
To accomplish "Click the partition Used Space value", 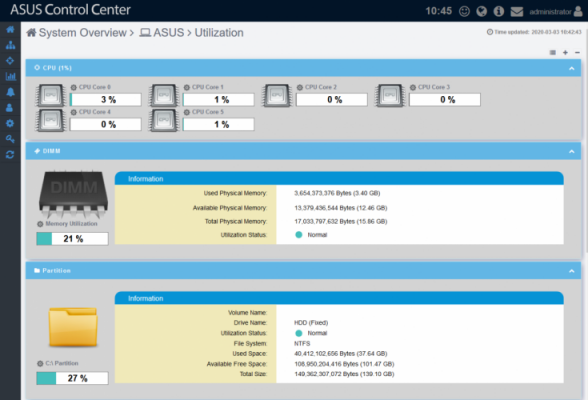I will pos(340,354).
